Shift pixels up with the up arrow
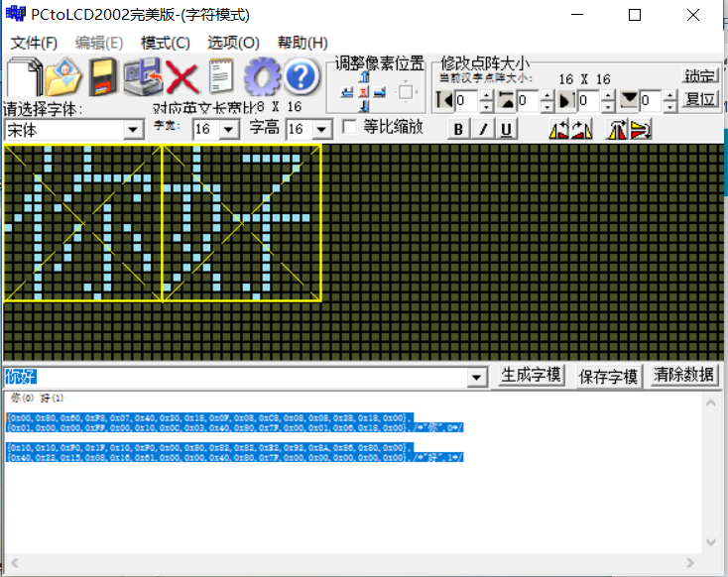 364,77
